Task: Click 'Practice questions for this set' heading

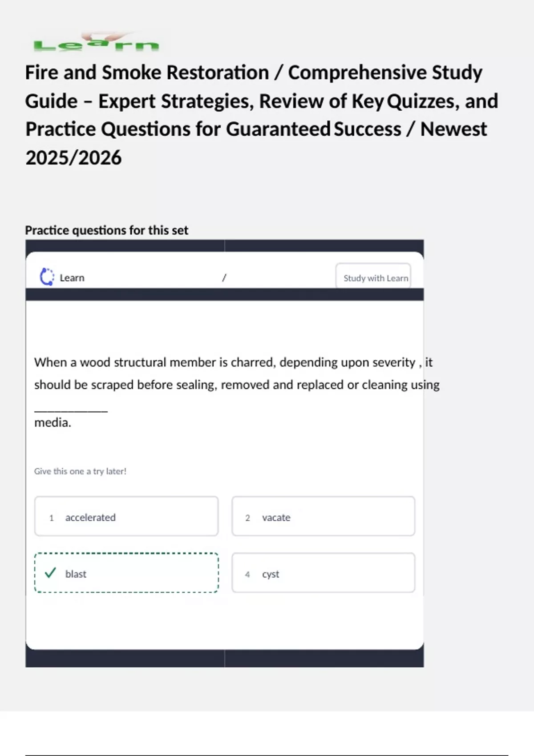Action: coord(107,230)
